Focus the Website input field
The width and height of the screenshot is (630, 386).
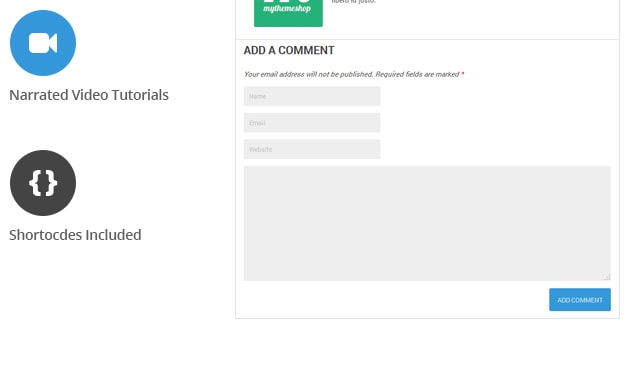click(x=312, y=149)
